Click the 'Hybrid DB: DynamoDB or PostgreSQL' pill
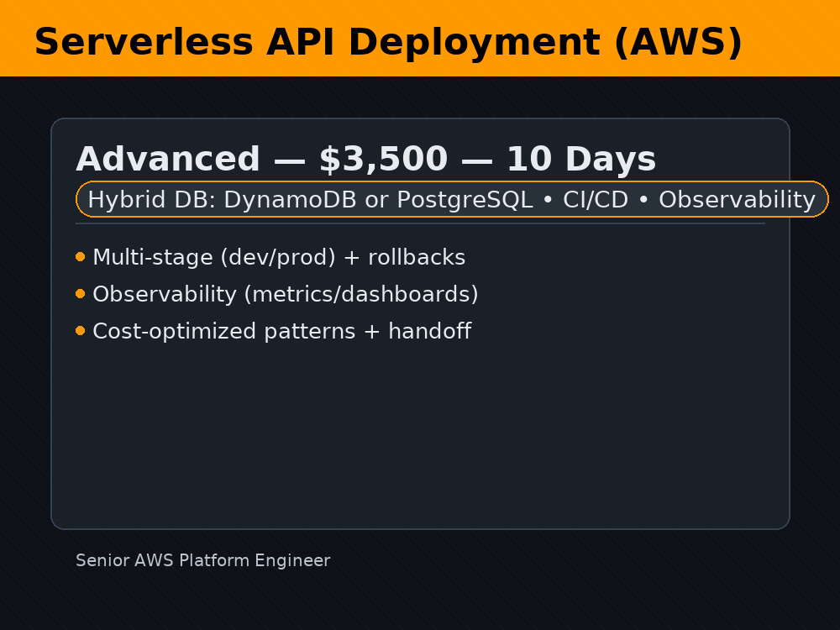Screen dimensions: 840x630 tap(452, 199)
